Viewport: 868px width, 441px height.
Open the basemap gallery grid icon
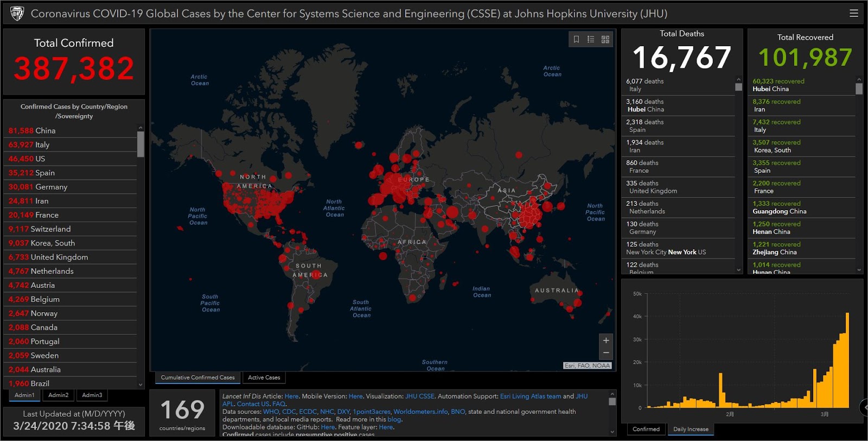click(605, 39)
